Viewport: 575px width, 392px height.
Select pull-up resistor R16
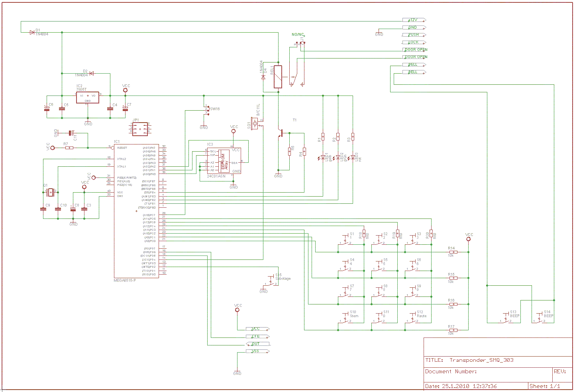tap(453, 304)
